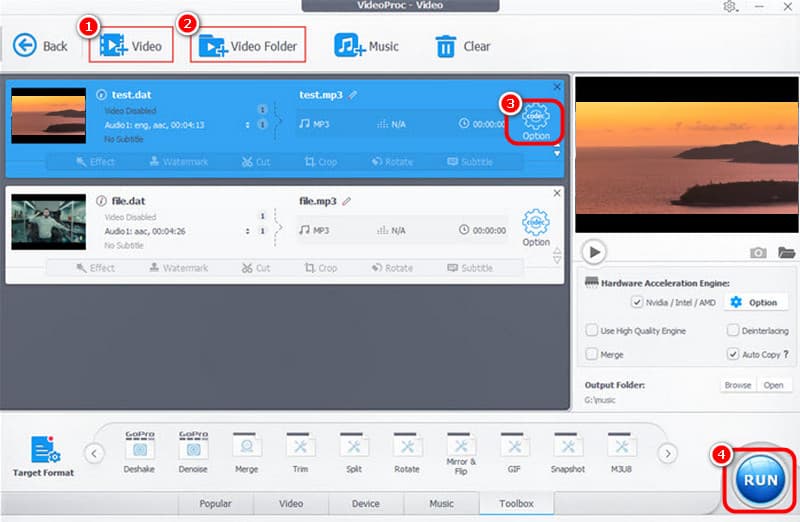Go back with the Back arrow button
Image resolution: width=800 pixels, height=522 pixels.
pyautogui.click(x=40, y=46)
